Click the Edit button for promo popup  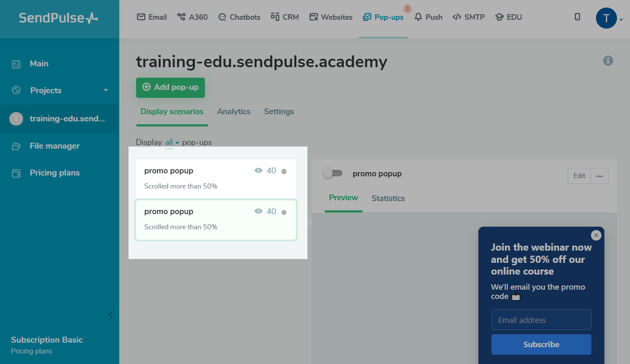tap(579, 176)
